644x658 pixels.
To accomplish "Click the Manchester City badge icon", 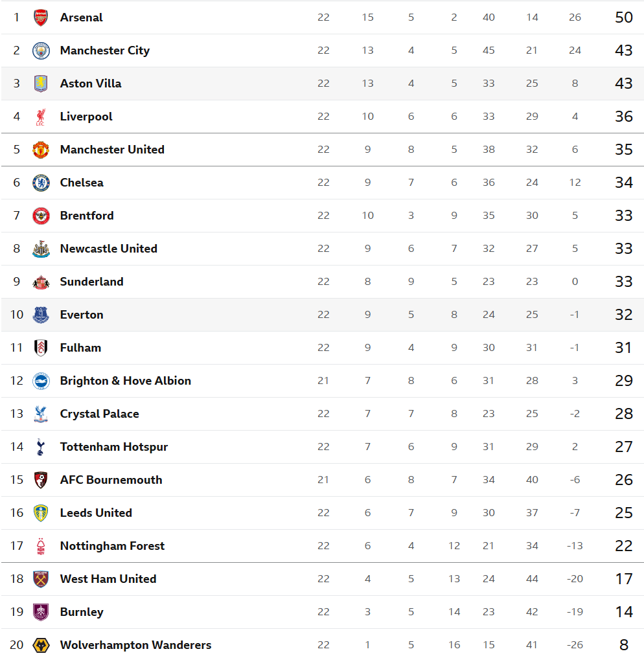I will click(41, 51).
